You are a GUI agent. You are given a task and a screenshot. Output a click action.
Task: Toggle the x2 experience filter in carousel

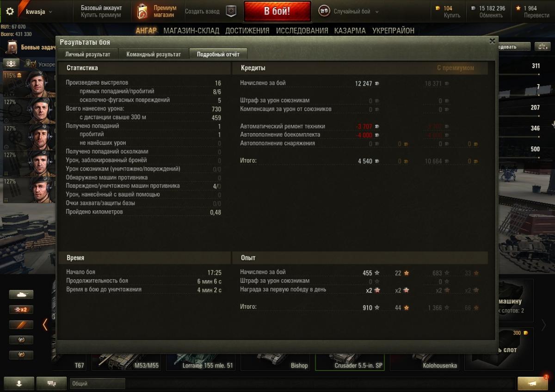(21, 310)
